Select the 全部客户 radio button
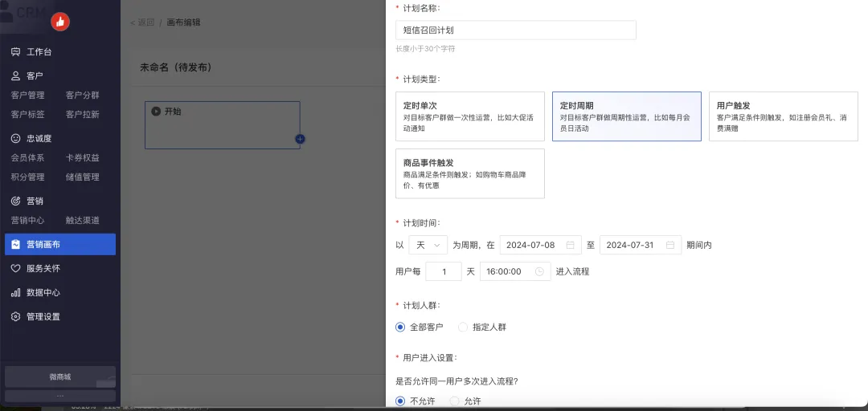 pyautogui.click(x=400, y=327)
